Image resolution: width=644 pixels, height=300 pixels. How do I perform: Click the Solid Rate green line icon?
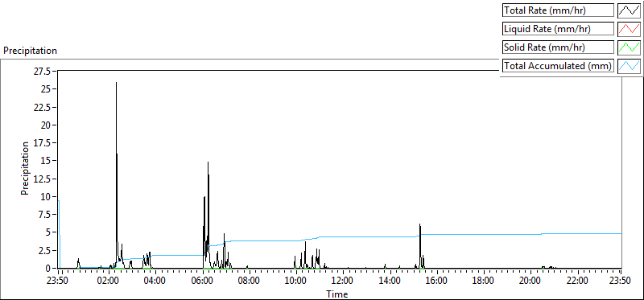[629, 47]
